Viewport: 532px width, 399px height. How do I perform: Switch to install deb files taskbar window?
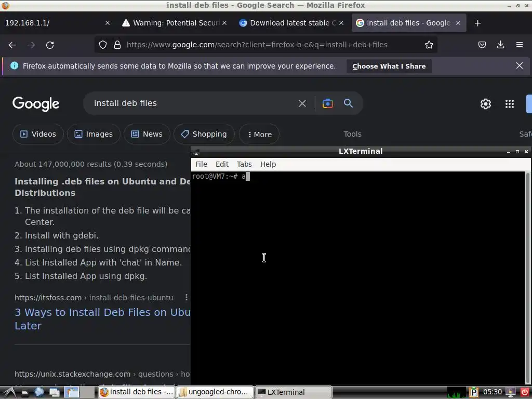pyautogui.click(x=137, y=392)
